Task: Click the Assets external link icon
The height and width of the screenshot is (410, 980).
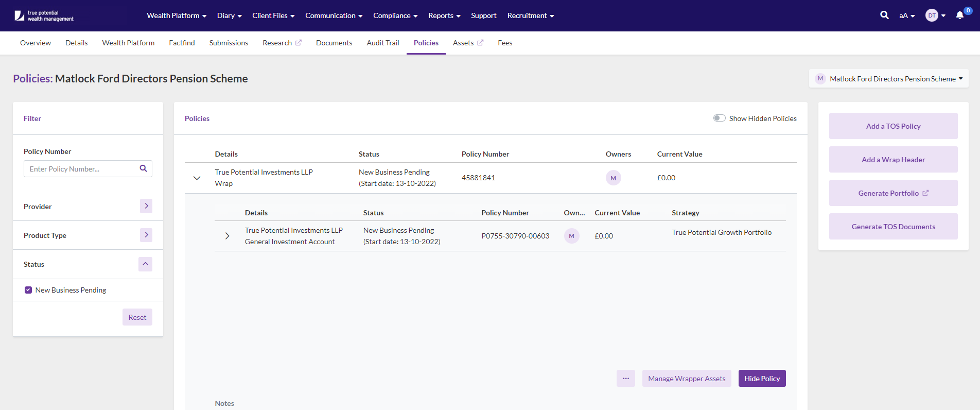Action: pos(480,43)
